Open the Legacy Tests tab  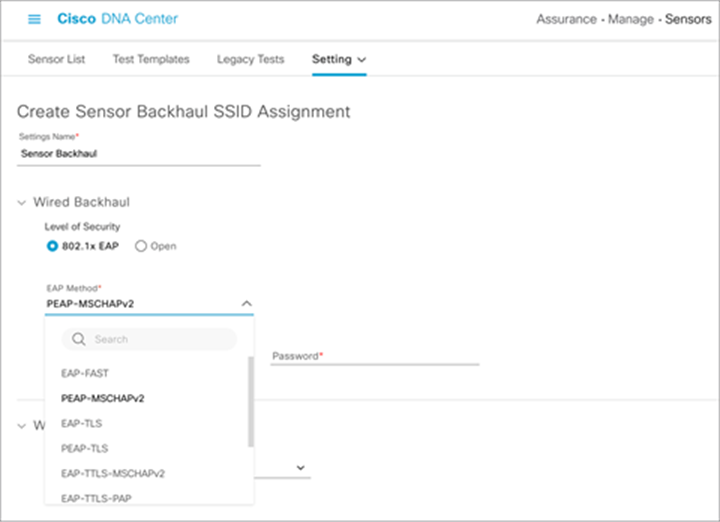pos(251,59)
